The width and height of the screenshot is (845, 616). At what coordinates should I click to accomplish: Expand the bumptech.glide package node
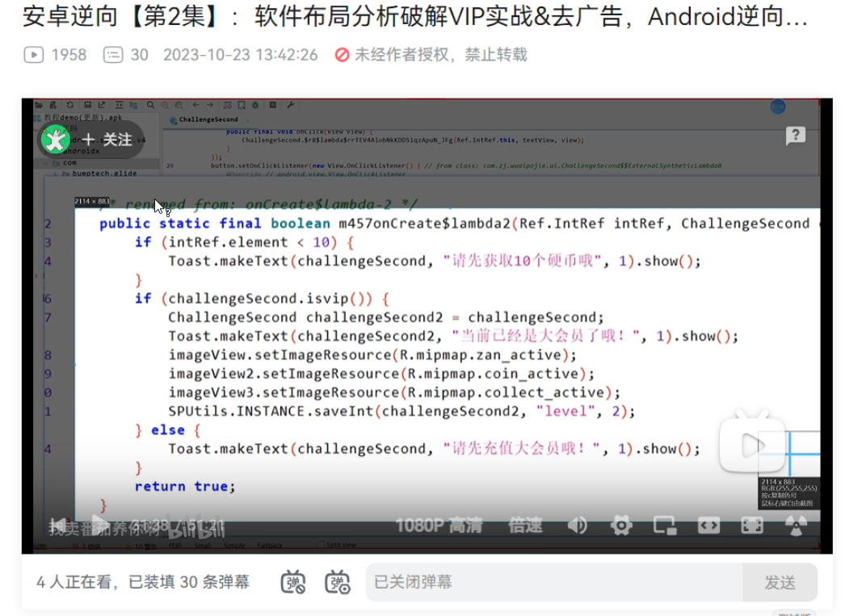(55, 174)
